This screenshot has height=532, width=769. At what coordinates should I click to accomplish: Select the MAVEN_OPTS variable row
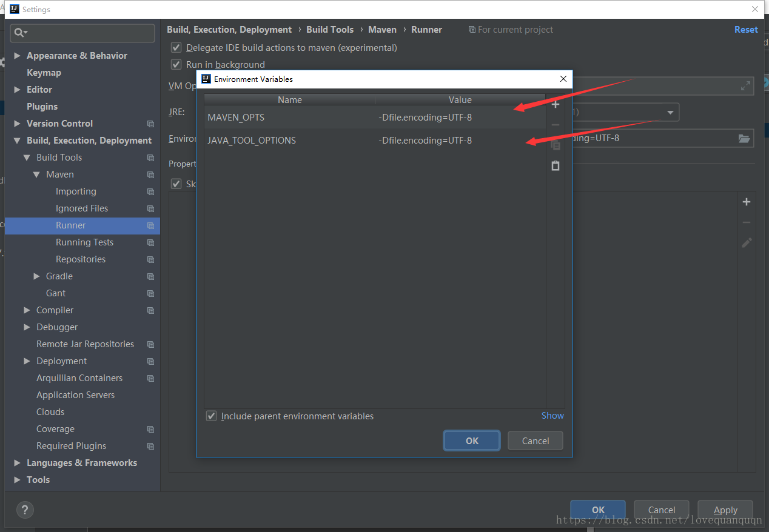click(x=375, y=118)
